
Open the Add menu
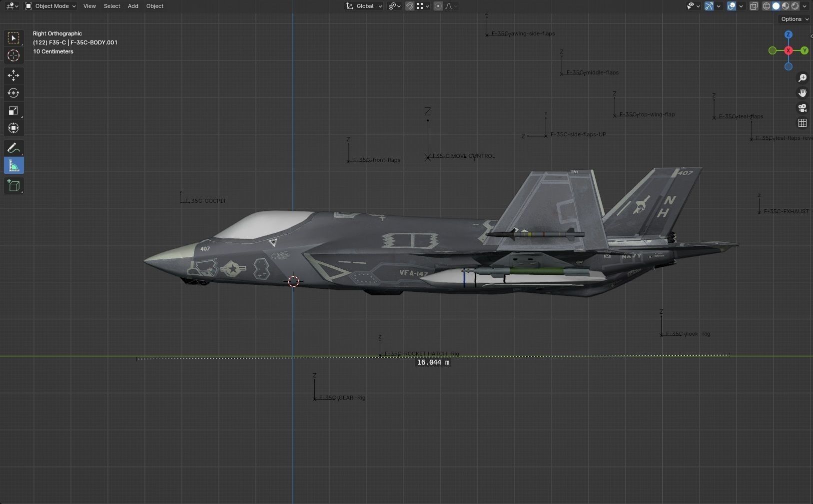(x=133, y=6)
